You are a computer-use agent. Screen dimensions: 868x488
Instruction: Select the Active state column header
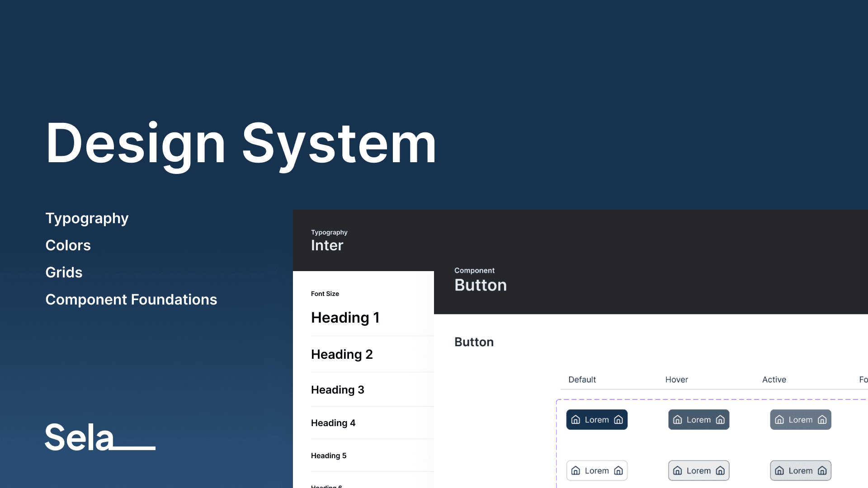pos(774,380)
